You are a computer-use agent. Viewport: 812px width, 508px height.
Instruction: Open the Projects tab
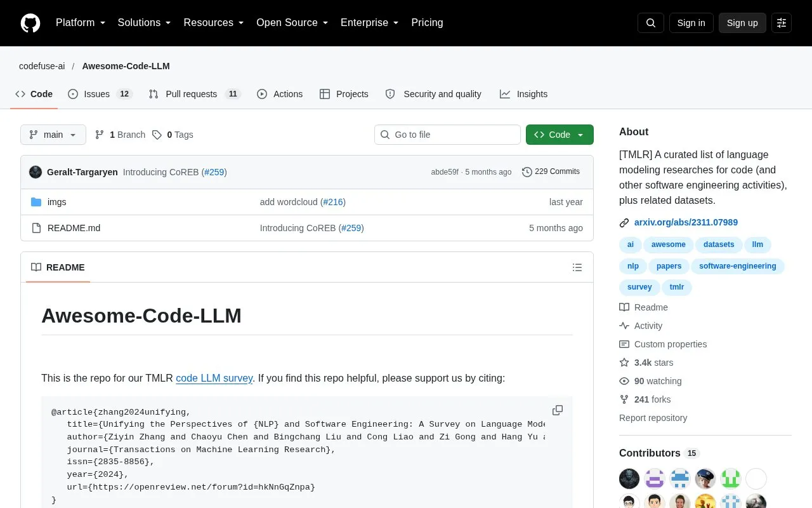(344, 94)
